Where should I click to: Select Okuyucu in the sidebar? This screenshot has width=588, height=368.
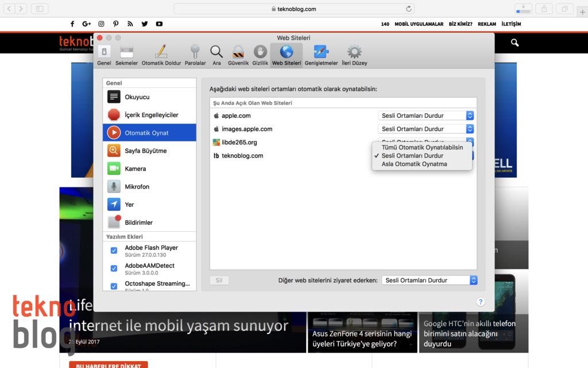click(x=149, y=97)
